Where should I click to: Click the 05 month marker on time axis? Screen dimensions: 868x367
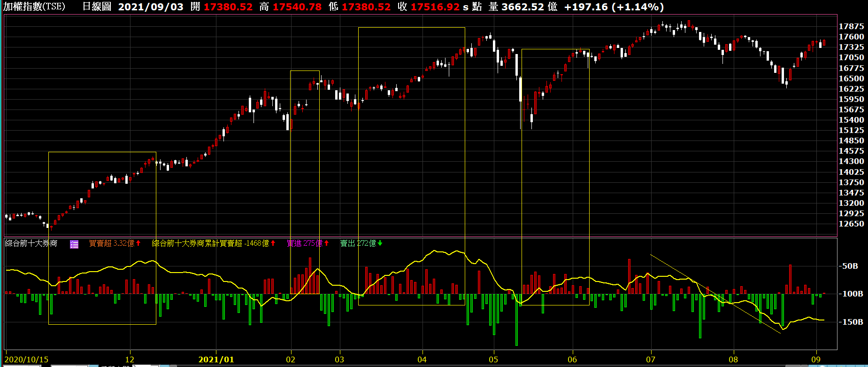click(x=493, y=359)
